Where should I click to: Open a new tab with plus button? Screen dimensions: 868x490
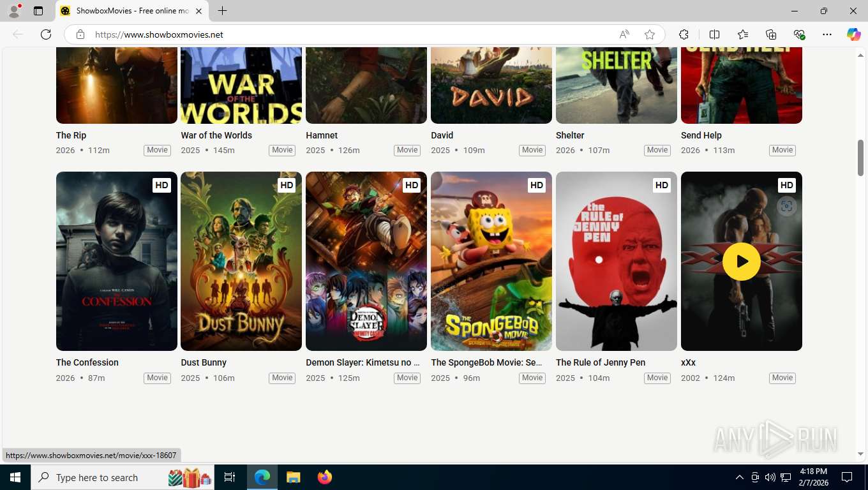click(x=222, y=11)
